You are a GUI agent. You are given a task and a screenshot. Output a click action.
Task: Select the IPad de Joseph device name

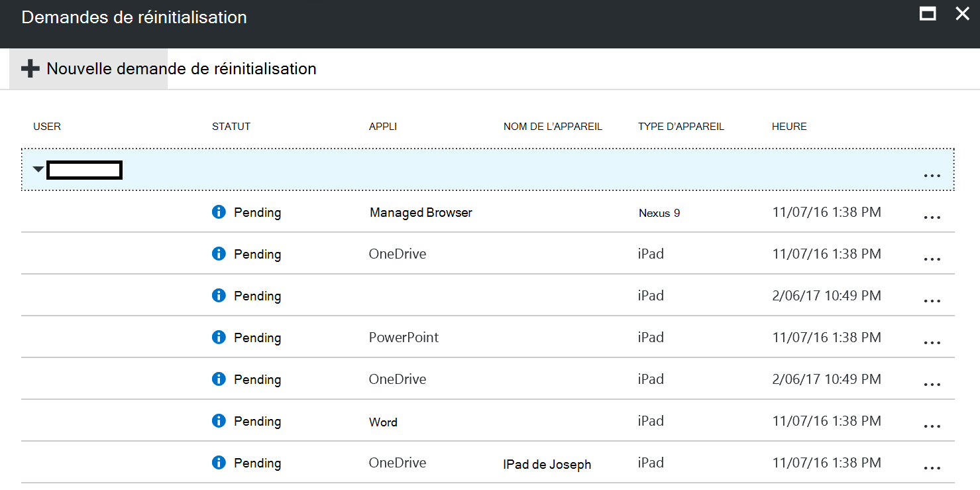coord(547,464)
